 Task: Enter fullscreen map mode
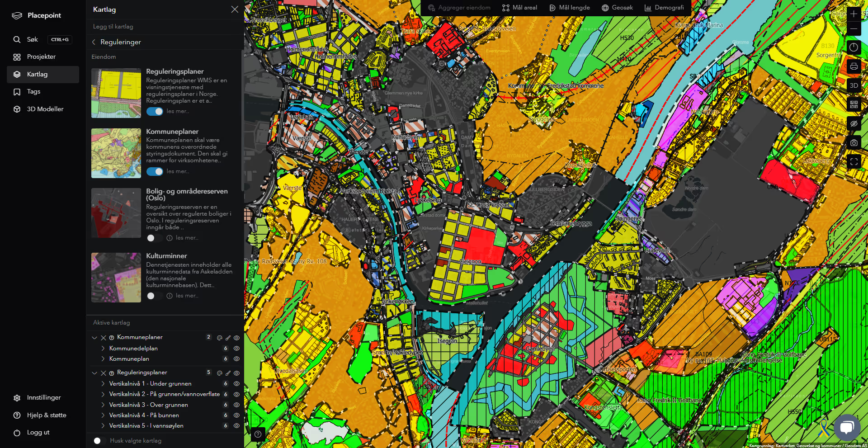click(854, 162)
